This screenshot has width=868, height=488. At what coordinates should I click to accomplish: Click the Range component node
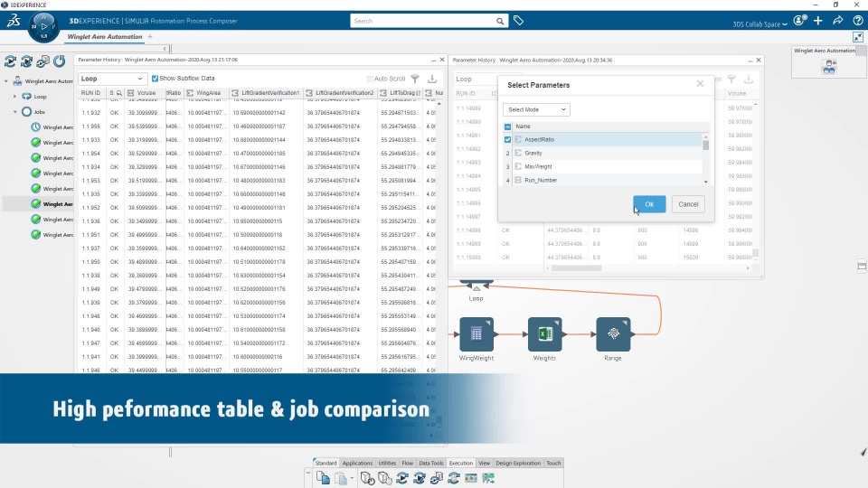613,333
